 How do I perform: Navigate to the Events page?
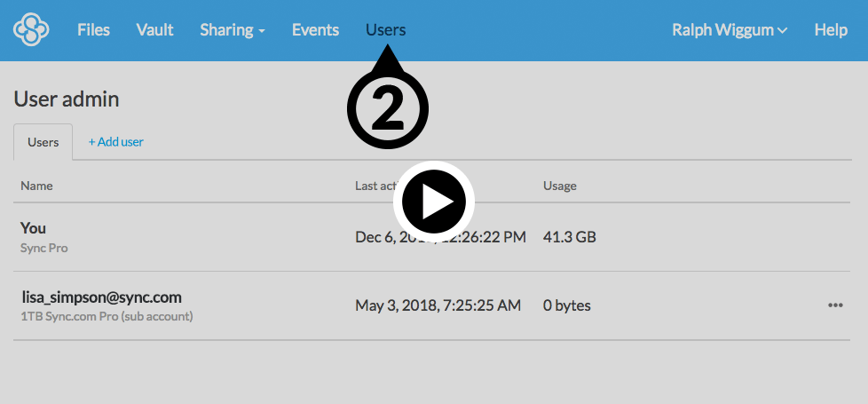coord(315,30)
